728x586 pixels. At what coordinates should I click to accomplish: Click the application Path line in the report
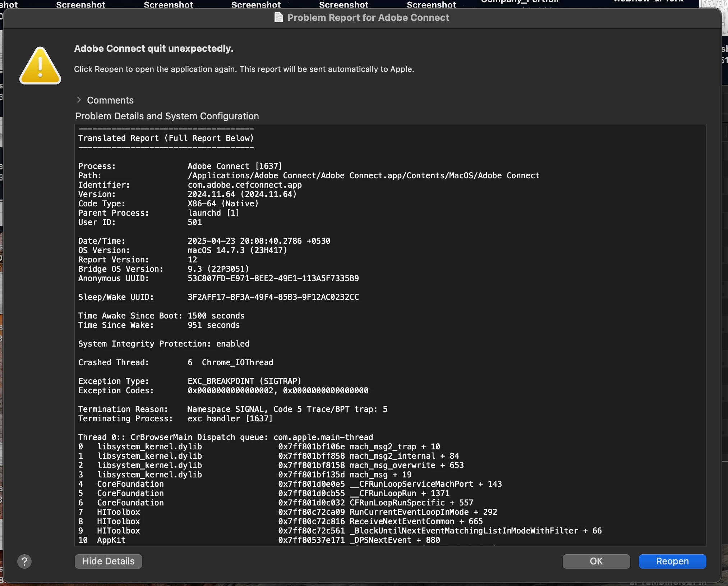point(363,175)
